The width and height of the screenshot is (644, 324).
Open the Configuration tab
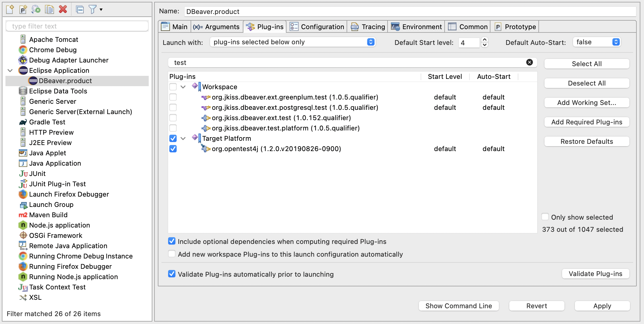[317, 27]
